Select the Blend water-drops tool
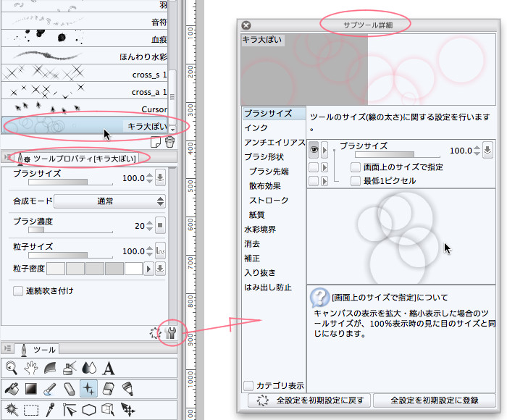Viewport: 507px width, 420px height. pyautogui.click(x=89, y=368)
